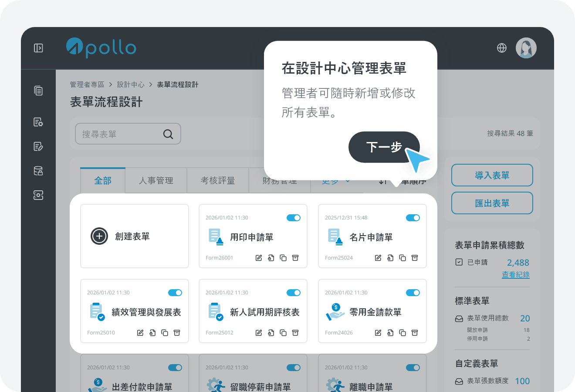Archive the 名片申請單 form
Image resolution: width=575 pixels, height=392 pixels.
pyautogui.click(x=415, y=258)
